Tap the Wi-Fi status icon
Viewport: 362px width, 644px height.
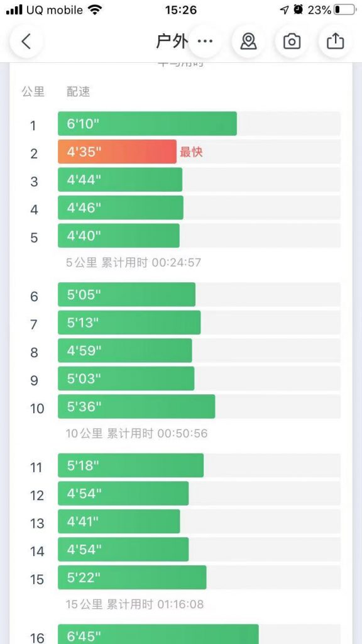96,10
